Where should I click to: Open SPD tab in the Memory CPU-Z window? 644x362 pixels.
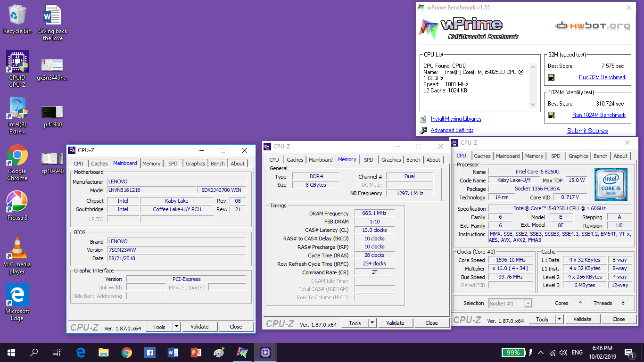[368, 160]
